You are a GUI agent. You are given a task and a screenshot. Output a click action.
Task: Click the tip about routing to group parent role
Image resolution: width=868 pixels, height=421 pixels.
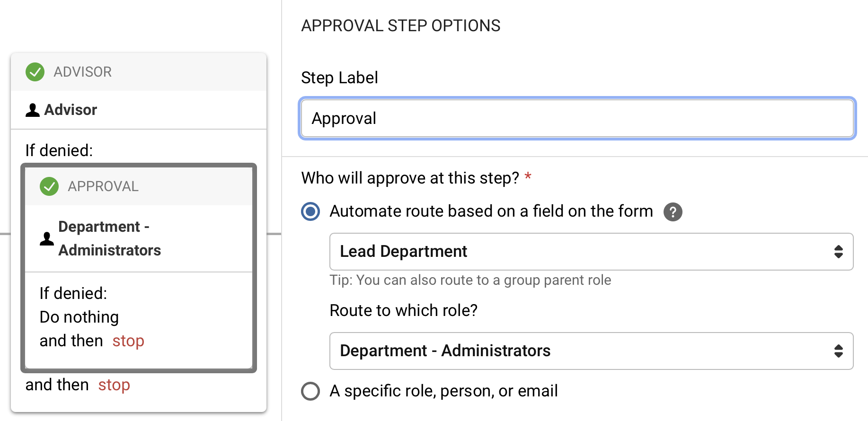tap(470, 280)
